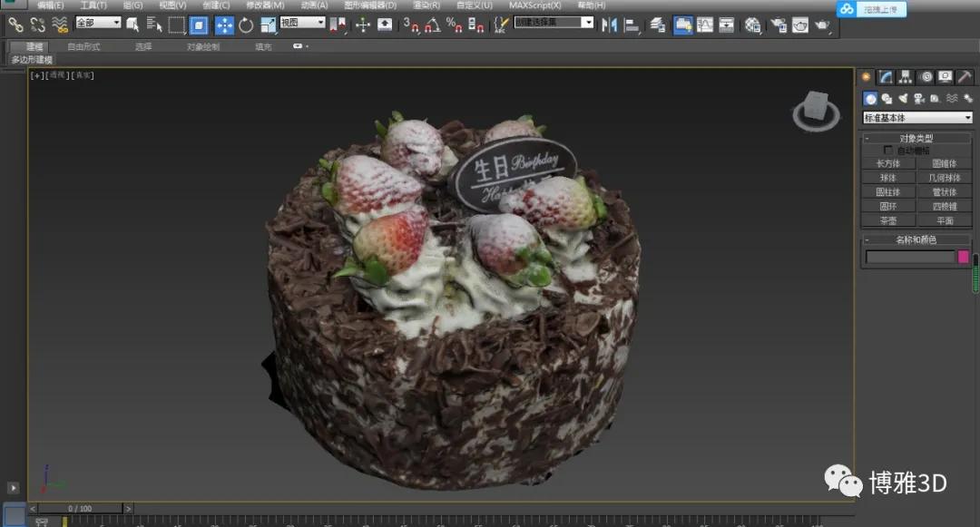Select the Lights category icon
The height and width of the screenshot is (527, 980).
tap(903, 99)
